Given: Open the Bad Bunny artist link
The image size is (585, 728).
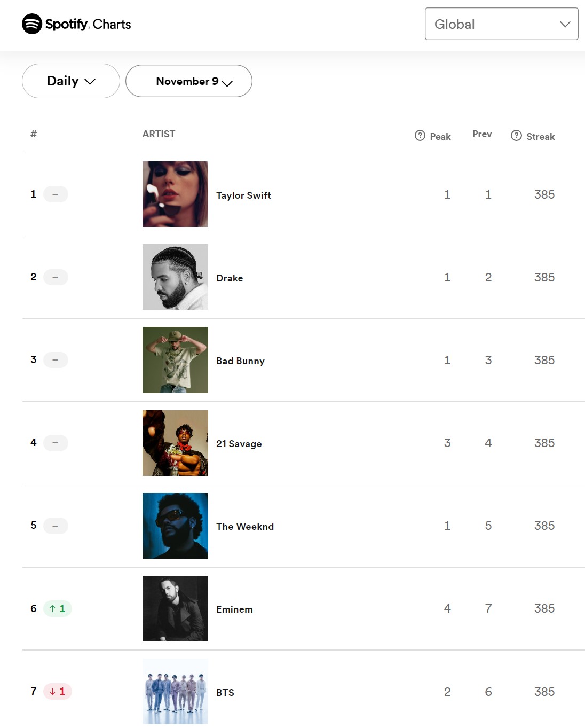Looking at the screenshot, I should pyautogui.click(x=240, y=361).
